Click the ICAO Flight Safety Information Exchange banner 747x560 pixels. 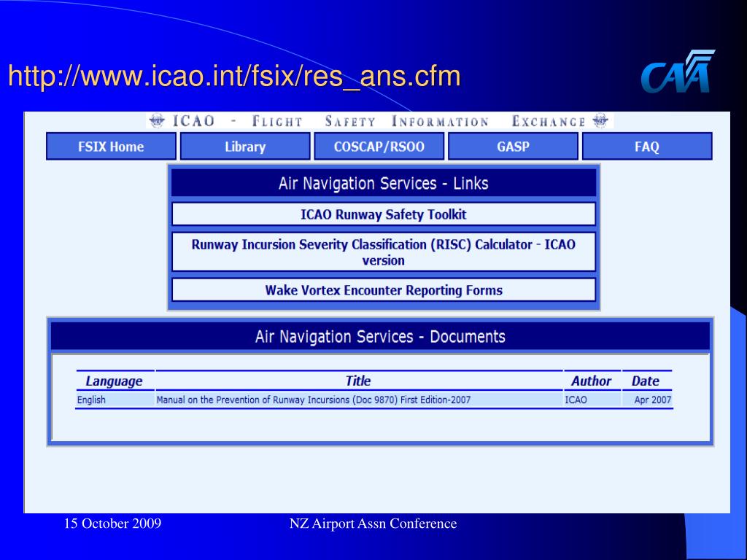tap(379, 121)
